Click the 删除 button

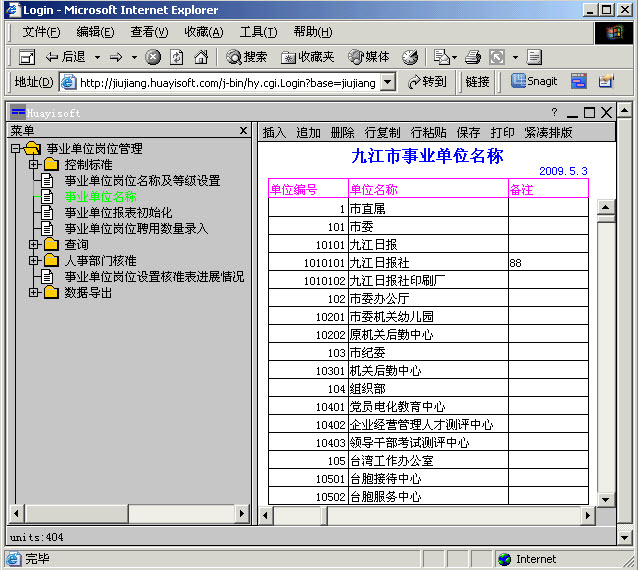coord(342,132)
